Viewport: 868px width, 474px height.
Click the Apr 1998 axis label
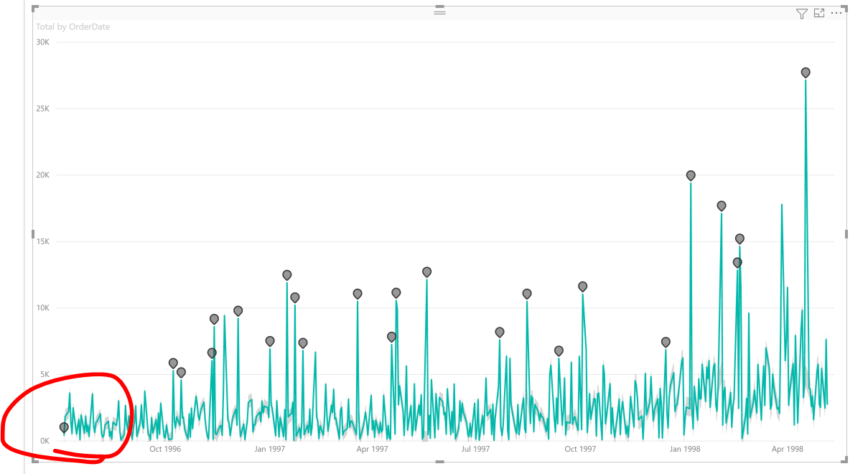(788, 449)
